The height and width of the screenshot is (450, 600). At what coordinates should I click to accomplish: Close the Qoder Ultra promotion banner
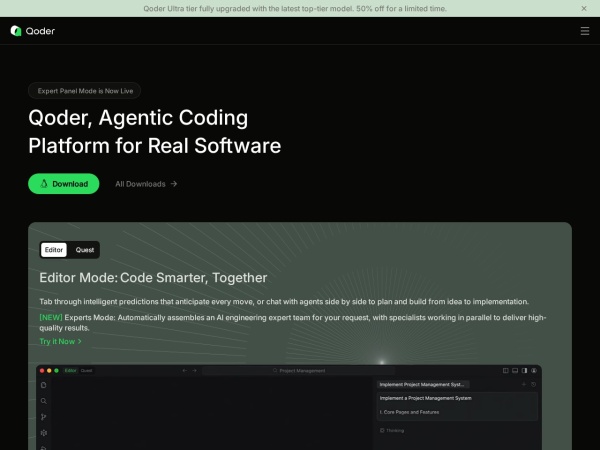584,8
